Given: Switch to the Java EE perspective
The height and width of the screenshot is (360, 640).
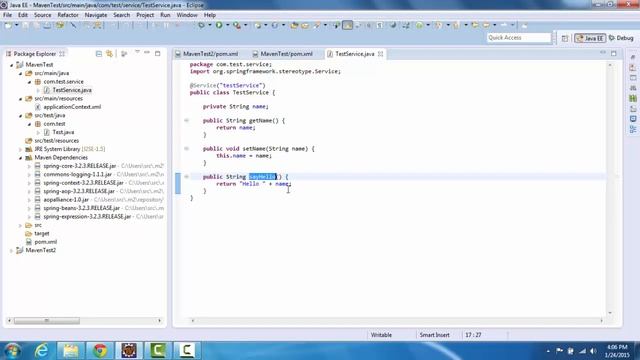Looking at the screenshot, I should coord(590,38).
